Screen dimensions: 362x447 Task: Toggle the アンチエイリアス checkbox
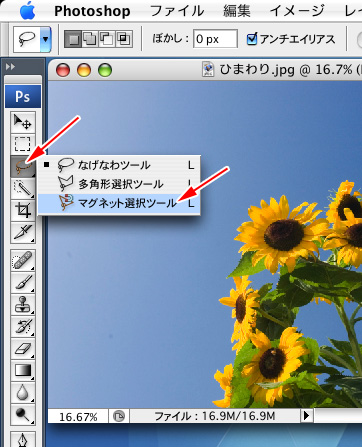(252, 39)
